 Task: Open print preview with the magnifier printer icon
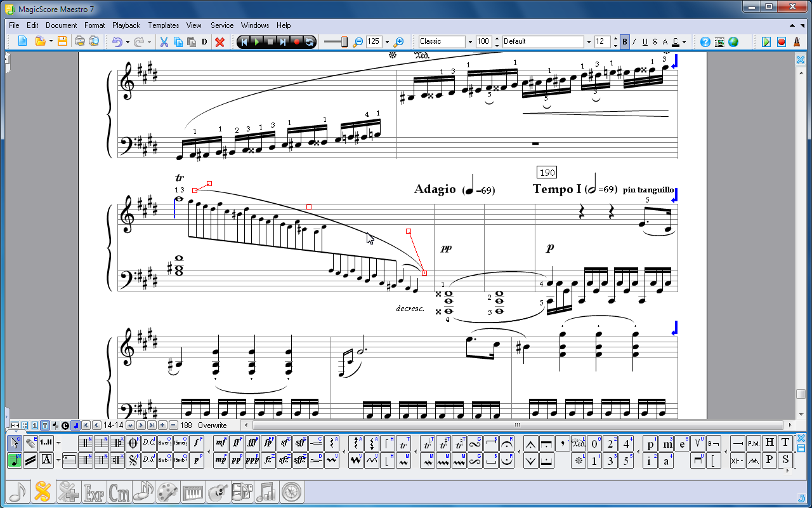pyautogui.click(x=94, y=42)
